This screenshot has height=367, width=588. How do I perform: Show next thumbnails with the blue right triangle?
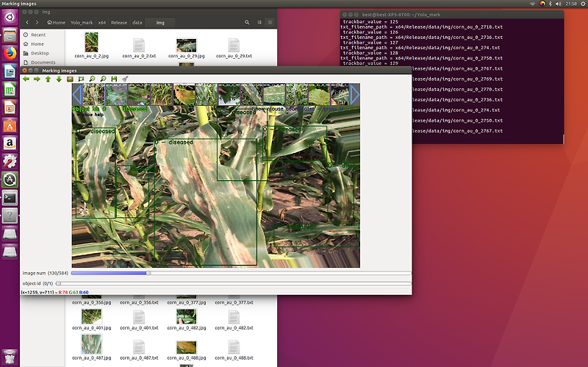(354, 95)
